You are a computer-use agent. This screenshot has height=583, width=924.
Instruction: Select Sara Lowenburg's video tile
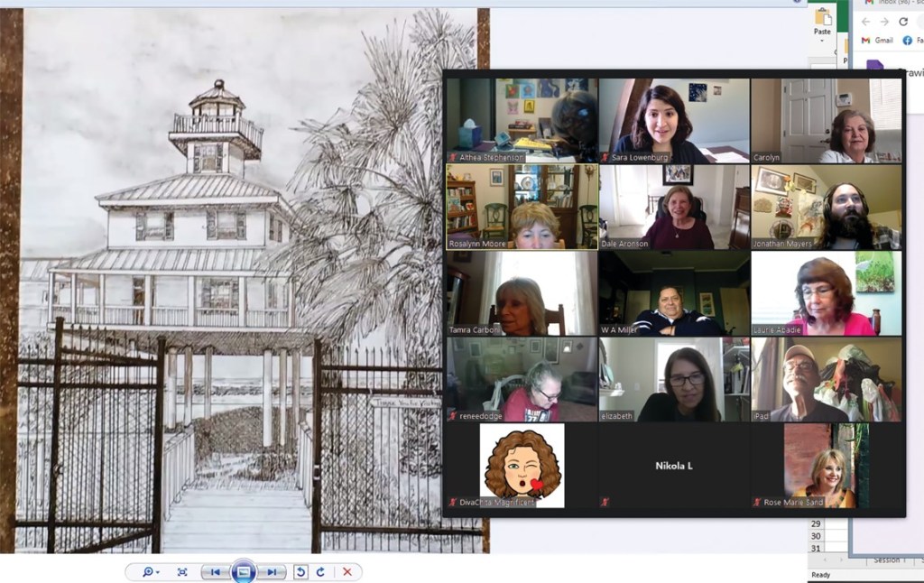(x=673, y=120)
